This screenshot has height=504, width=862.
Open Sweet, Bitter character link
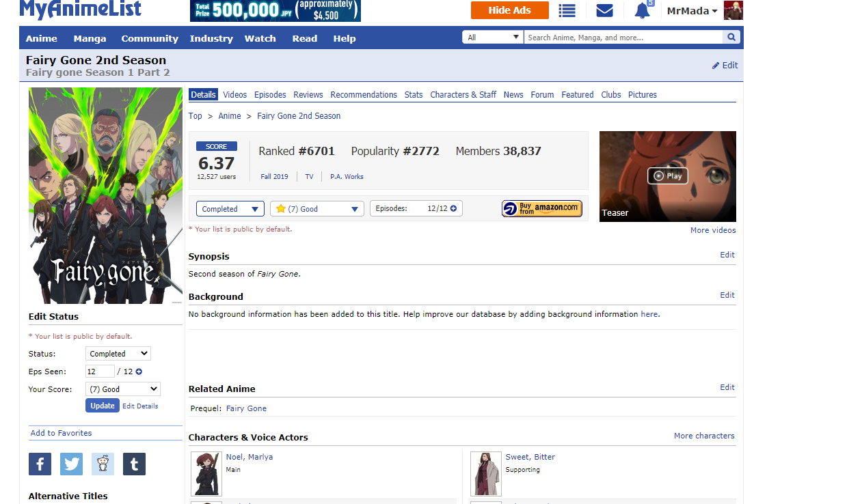530,458
